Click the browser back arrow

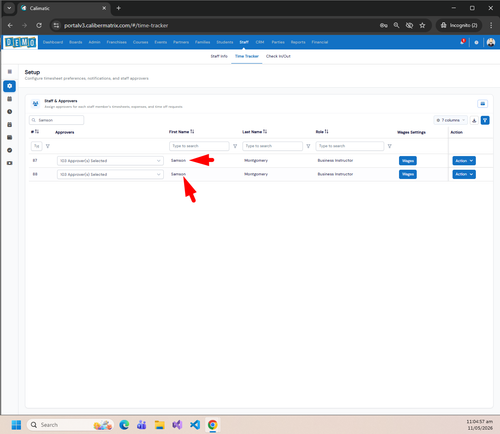pyautogui.click(x=10, y=25)
